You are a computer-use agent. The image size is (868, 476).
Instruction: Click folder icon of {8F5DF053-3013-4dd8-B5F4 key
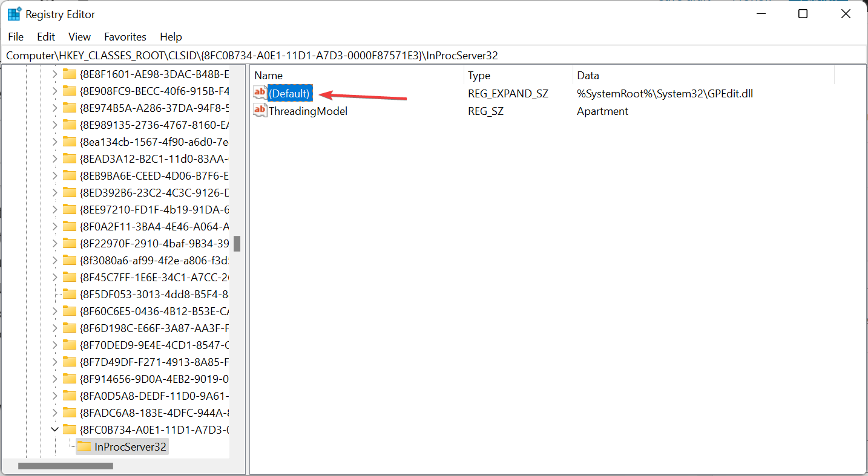click(x=69, y=295)
